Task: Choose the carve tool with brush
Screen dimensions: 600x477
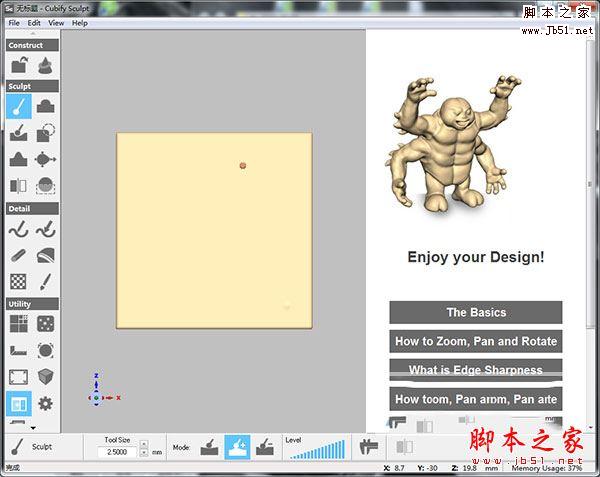Action: pyautogui.click(x=19, y=133)
